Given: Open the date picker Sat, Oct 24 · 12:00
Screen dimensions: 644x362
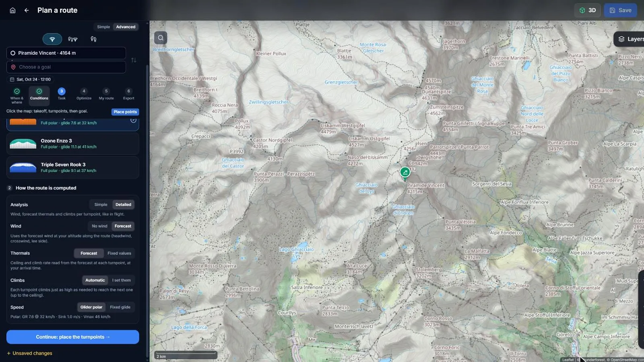Looking at the screenshot, I should pyautogui.click(x=31, y=80).
